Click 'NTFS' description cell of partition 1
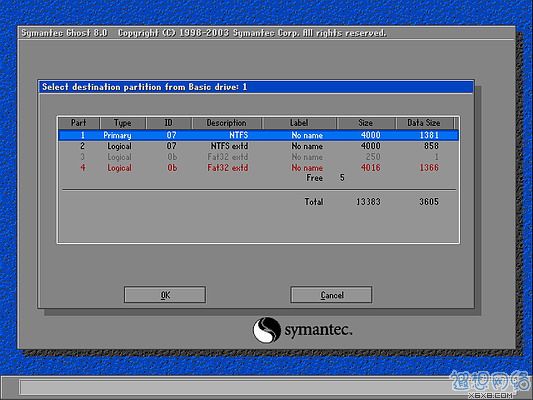The height and width of the screenshot is (400, 533). 239,135
